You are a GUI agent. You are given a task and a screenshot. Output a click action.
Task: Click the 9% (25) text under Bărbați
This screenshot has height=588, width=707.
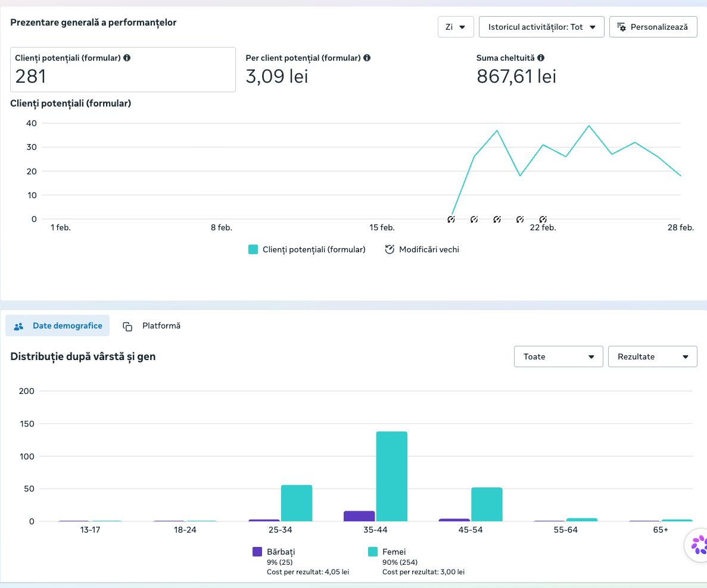279,562
